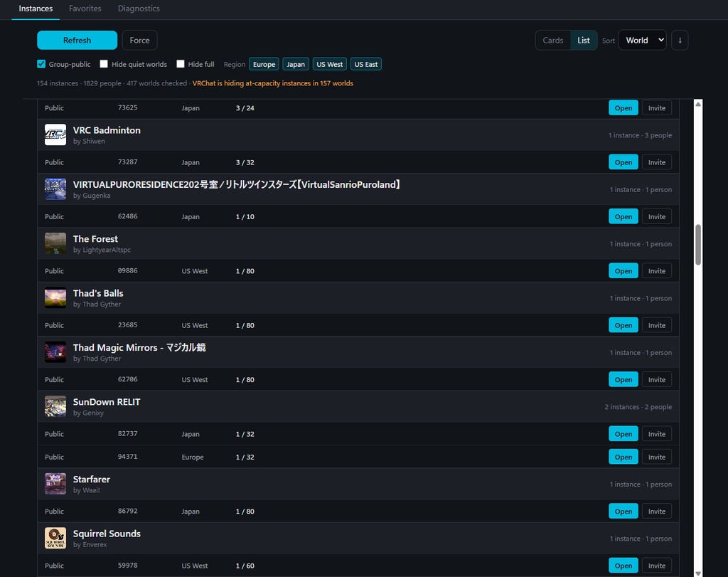Open VRC Badminton instance 73287

tap(623, 162)
